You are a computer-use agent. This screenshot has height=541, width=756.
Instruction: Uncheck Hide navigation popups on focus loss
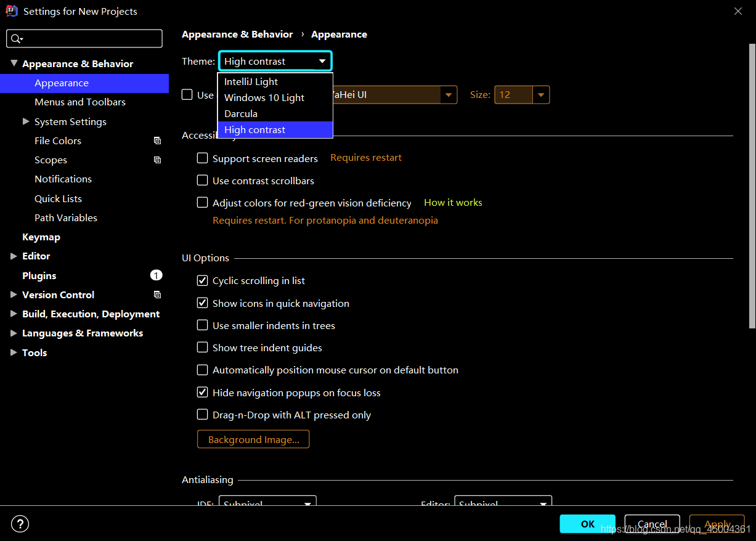pyautogui.click(x=202, y=393)
